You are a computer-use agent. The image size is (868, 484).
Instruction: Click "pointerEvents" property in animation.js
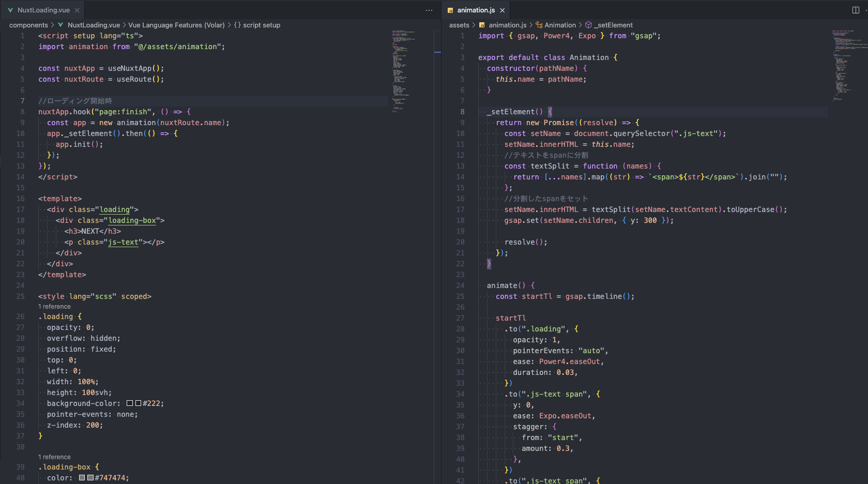click(541, 351)
